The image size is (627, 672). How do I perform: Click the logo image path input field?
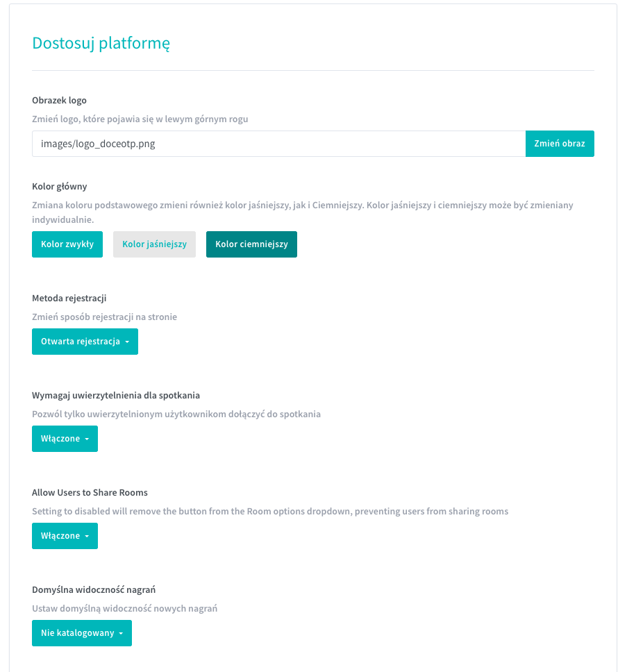coord(278,144)
